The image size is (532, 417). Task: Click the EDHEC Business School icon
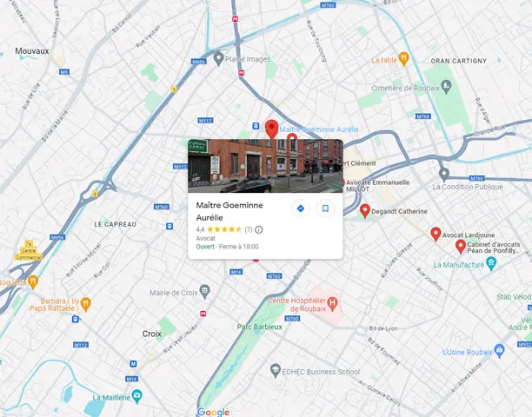(276, 371)
